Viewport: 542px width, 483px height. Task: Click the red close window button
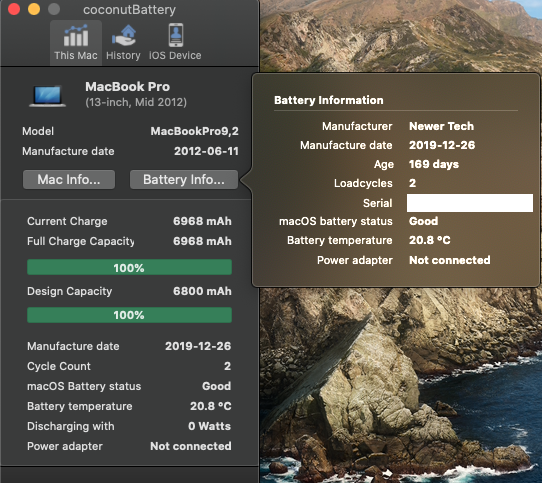click(x=14, y=9)
